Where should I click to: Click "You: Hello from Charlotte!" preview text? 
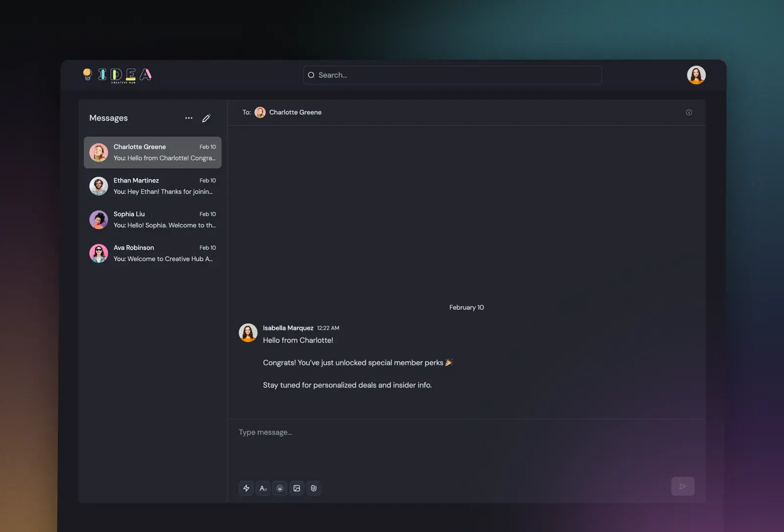point(165,158)
